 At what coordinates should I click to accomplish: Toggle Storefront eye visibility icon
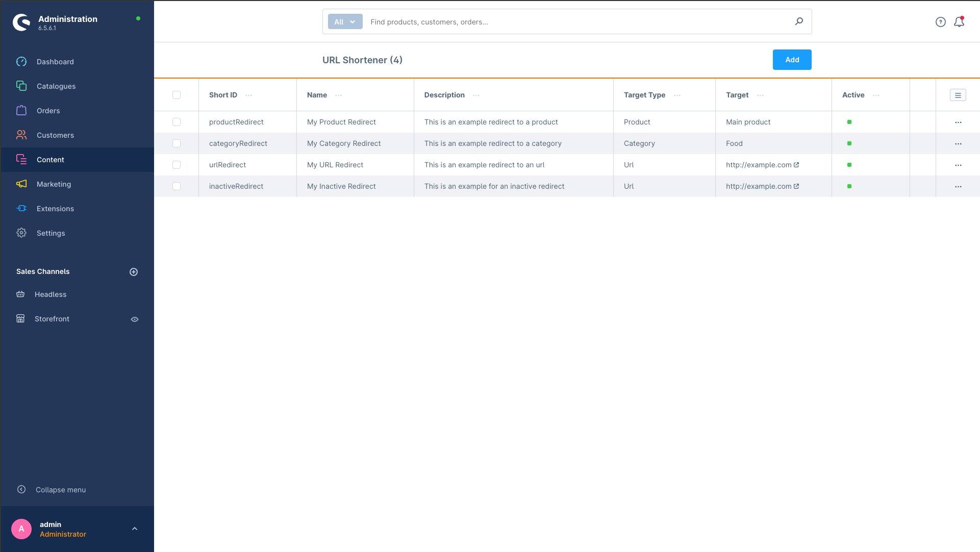click(x=135, y=319)
